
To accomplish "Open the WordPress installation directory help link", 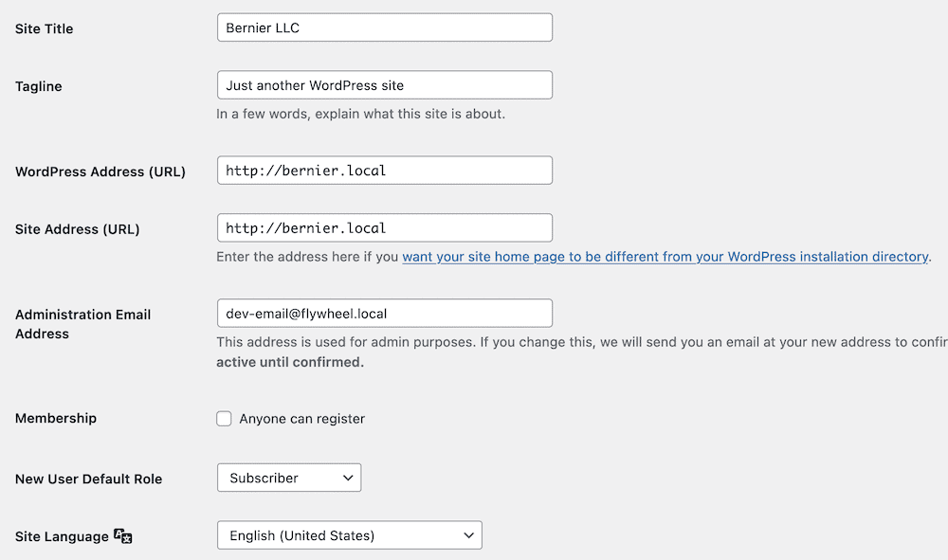I will pos(665,257).
